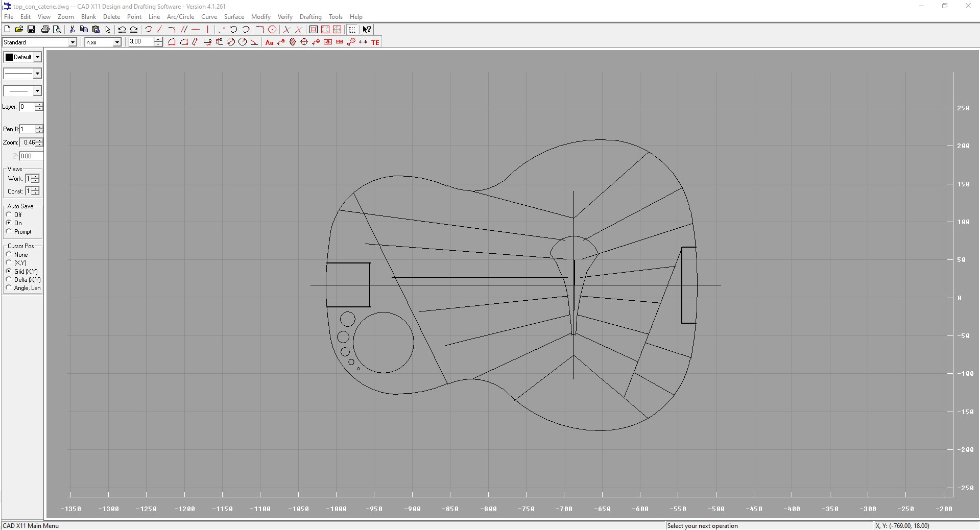980x530 pixels.
Task: Increase the Work view spinner
Action: (x=35, y=177)
